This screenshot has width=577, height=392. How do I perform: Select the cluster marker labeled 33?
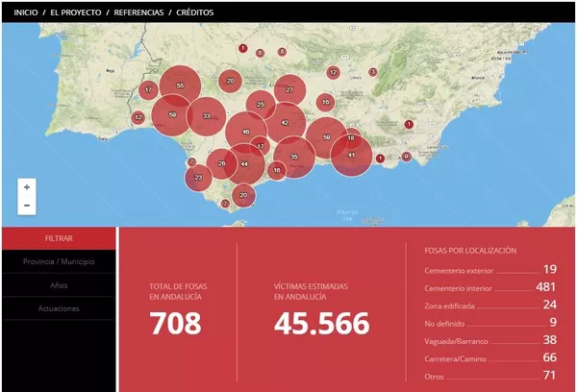[x=207, y=116]
